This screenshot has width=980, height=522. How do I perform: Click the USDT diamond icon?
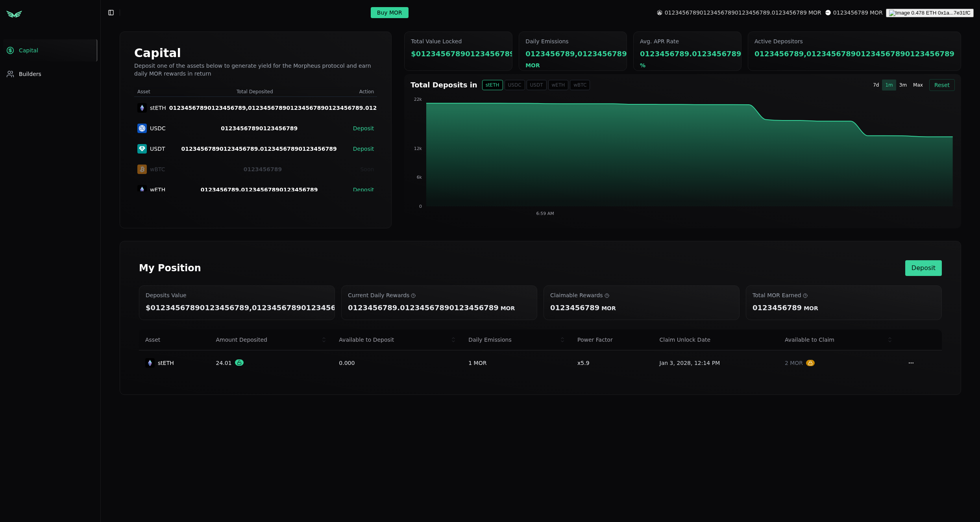(142, 149)
